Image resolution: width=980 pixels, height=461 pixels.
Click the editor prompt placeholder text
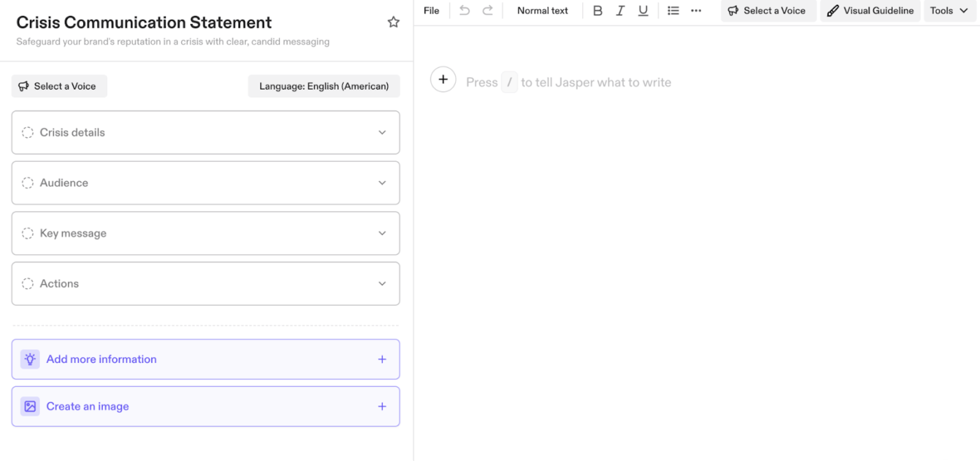point(568,83)
